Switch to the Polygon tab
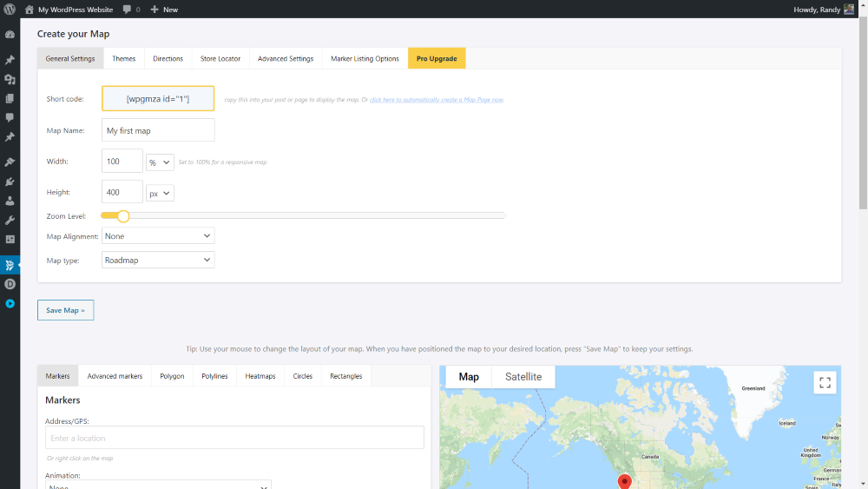868x489 pixels. (172, 376)
